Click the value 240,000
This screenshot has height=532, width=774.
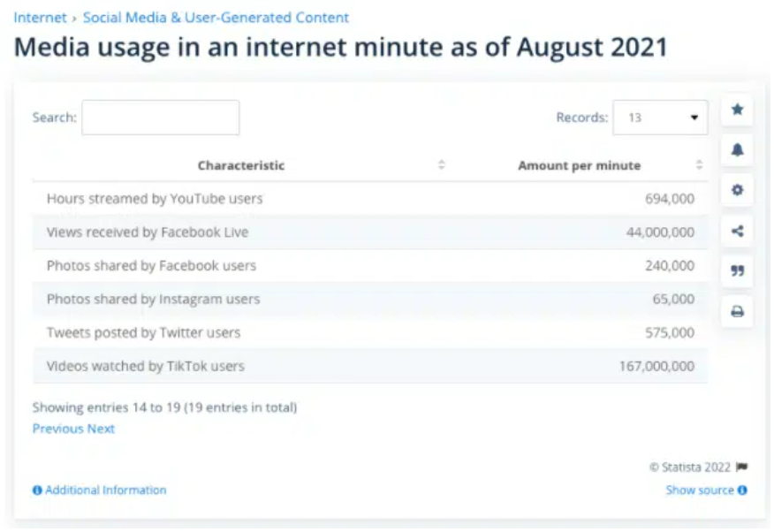coord(670,265)
